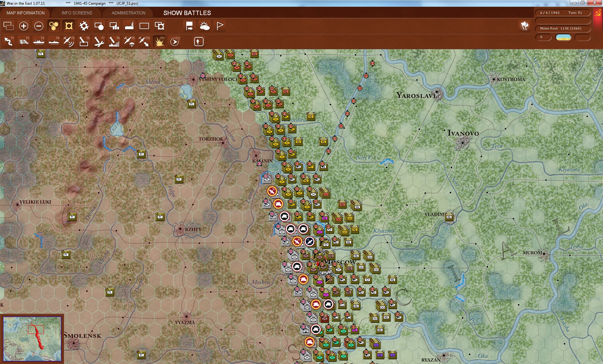
Task: Select Air Transport mode (F9)
Action: click(129, 41)
